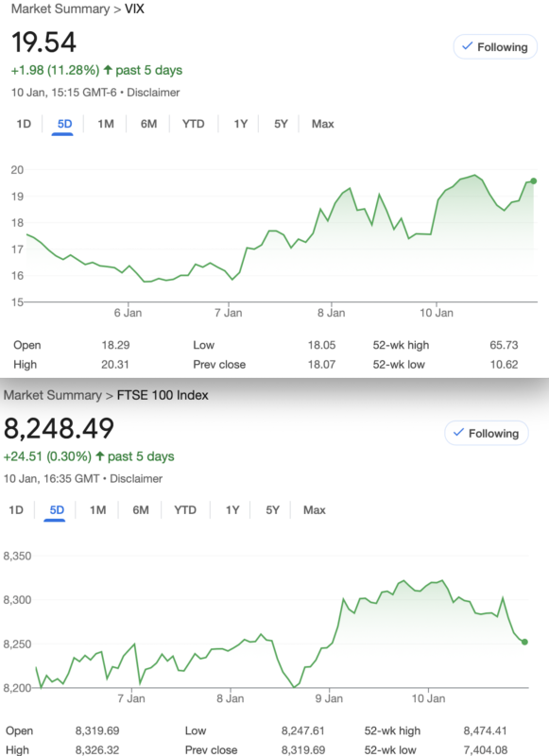Toggle the VIX Following button
Image resolution: width=549 pixels, height=756 pixels.
[495, 46]
